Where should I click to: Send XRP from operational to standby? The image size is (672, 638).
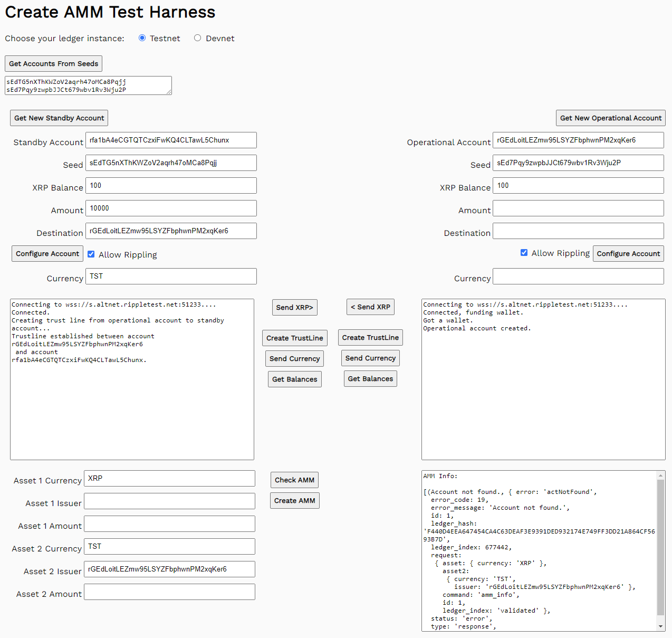coord(370,307)
